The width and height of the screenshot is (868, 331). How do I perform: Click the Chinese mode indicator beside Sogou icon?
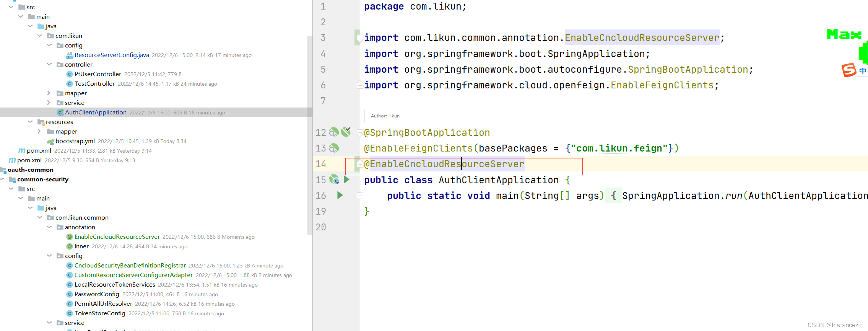click(x=863, y=70)
